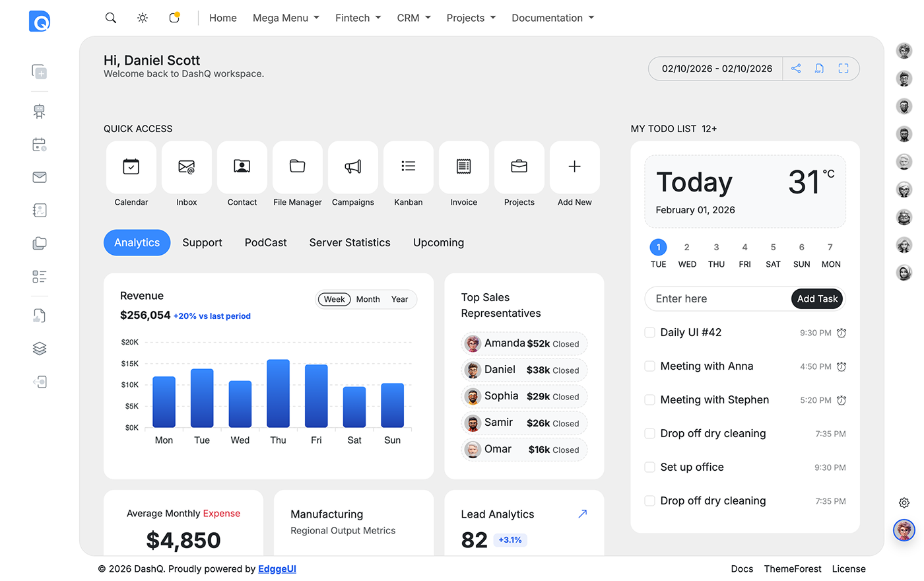Follow the EdggeUI footer link
Viewport: 924px width, 581px height.
277,568
